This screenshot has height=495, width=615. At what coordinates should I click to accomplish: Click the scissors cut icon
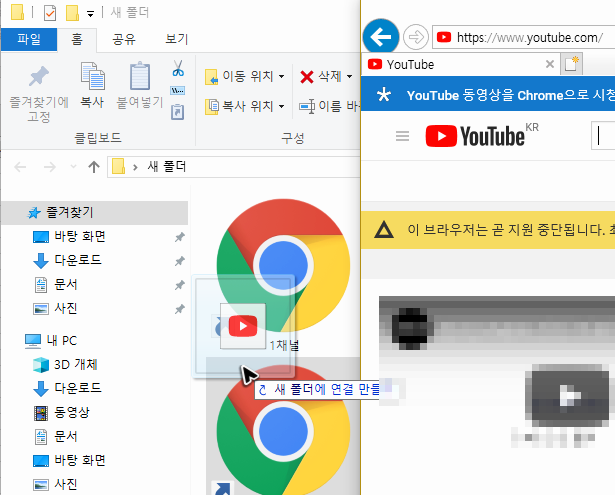178,68
